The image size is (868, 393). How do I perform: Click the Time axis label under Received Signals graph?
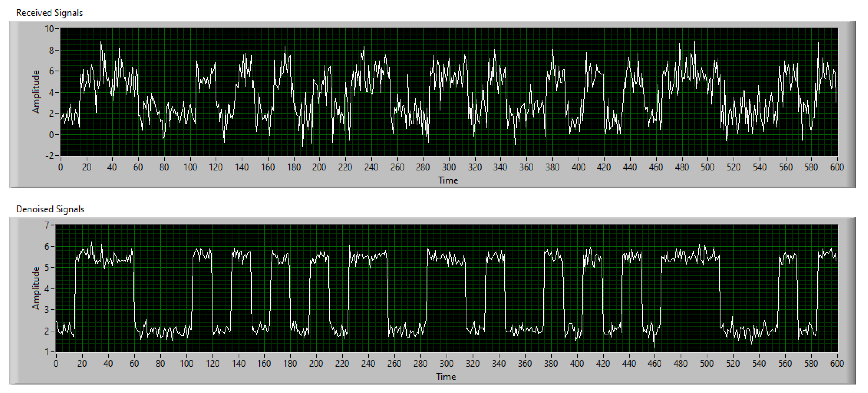(448, 180)
